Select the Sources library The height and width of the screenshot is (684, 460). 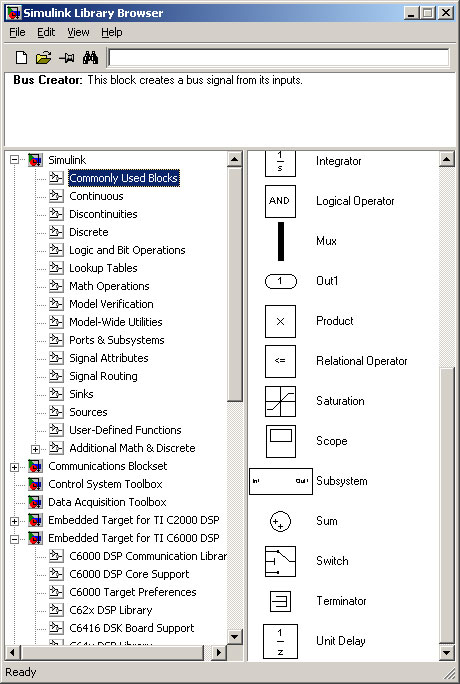pos(88,412)
